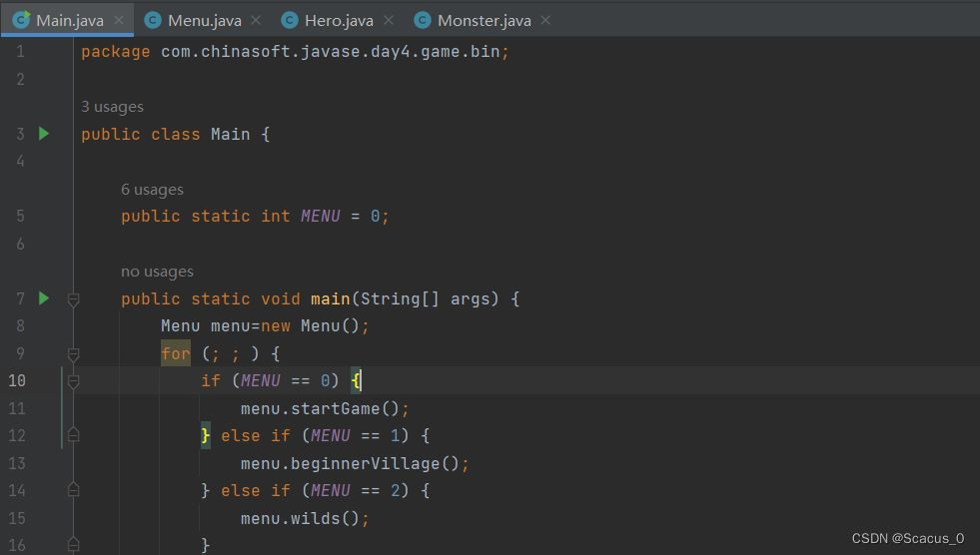The height and width of the screenshot is (555, 980).
Task: Click fold end marker on line 16
Action: click(73, 544)
